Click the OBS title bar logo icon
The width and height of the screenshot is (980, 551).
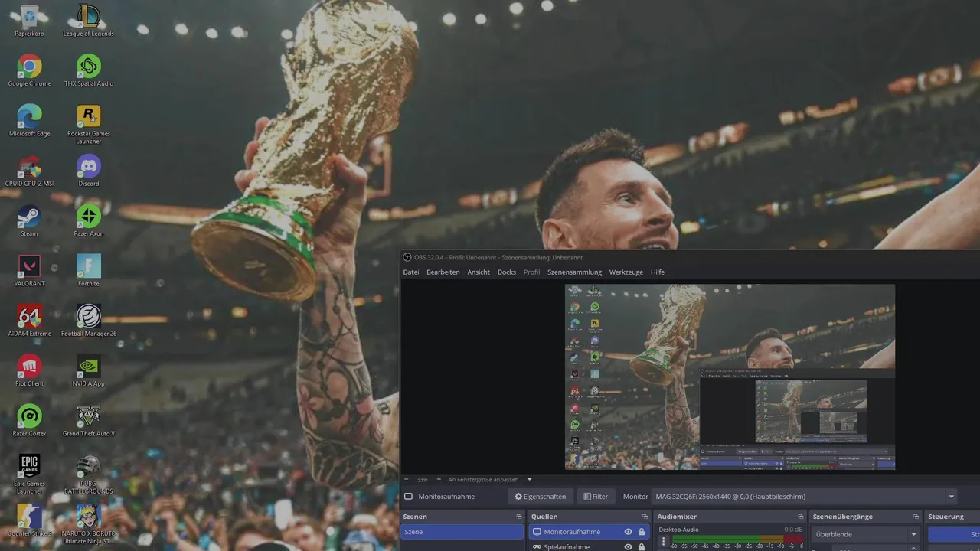(x=407, y=257)
